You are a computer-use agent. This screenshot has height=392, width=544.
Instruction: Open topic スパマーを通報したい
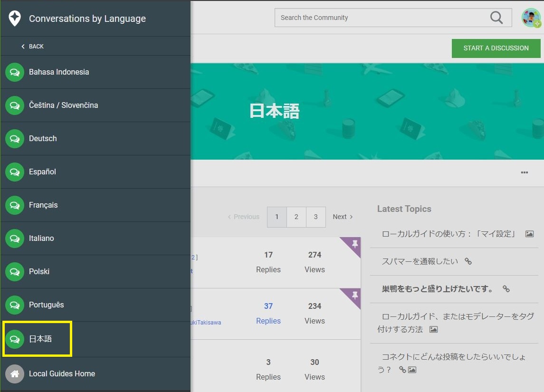(x=420, y=261)
